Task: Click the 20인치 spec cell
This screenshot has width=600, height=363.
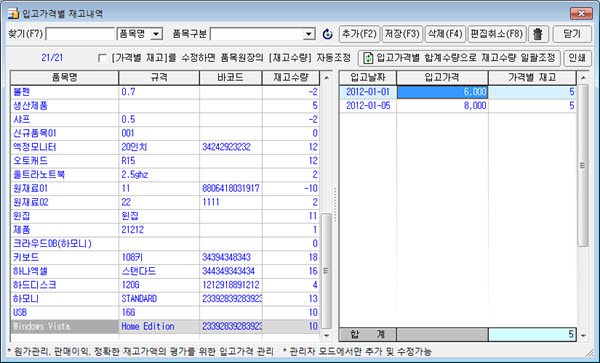Action: tap(159, 147)
